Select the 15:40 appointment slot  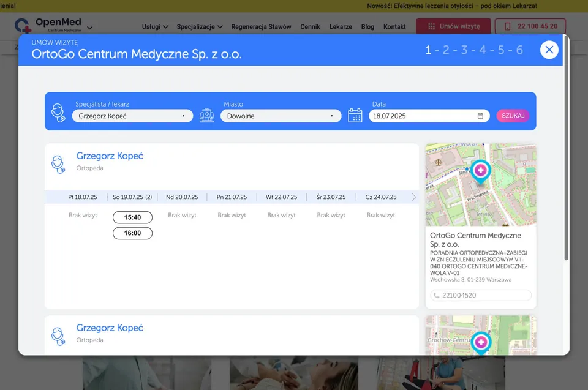tap(132, 217)
